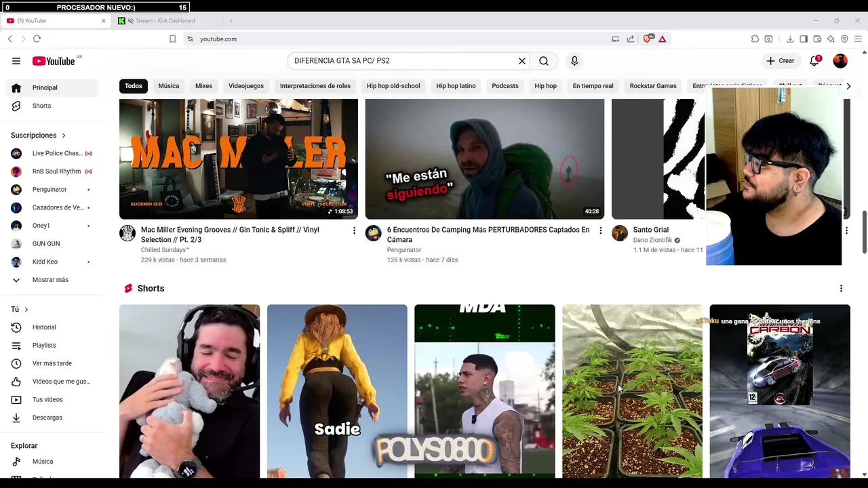
Task: Open the Sadie short thumbnail
Action: coord(337,391)
